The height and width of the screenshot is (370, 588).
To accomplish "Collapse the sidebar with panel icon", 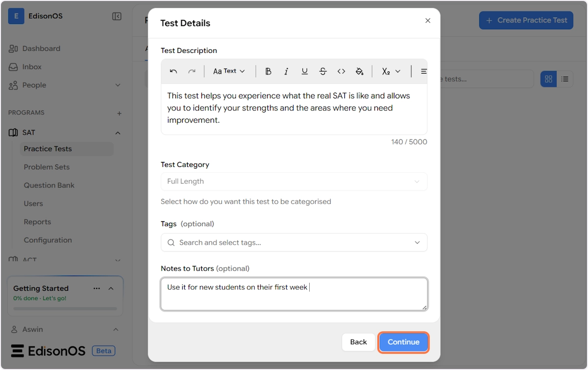I will [117, 17].
